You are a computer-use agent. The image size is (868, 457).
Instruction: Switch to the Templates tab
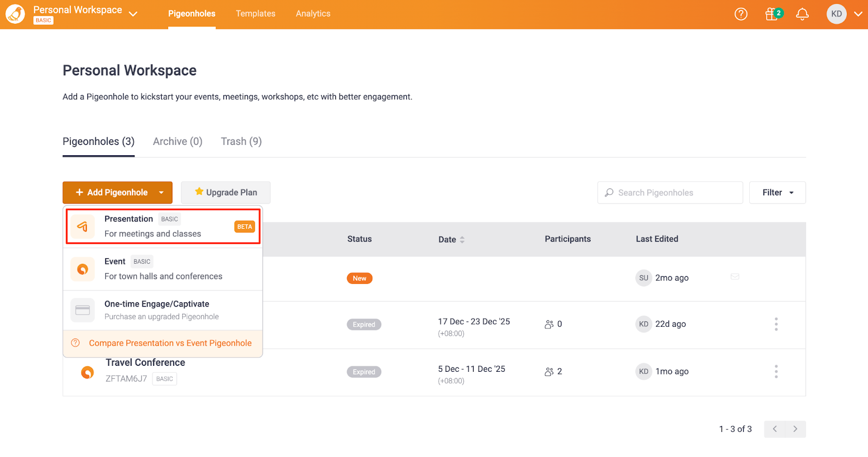pos(256,14)
